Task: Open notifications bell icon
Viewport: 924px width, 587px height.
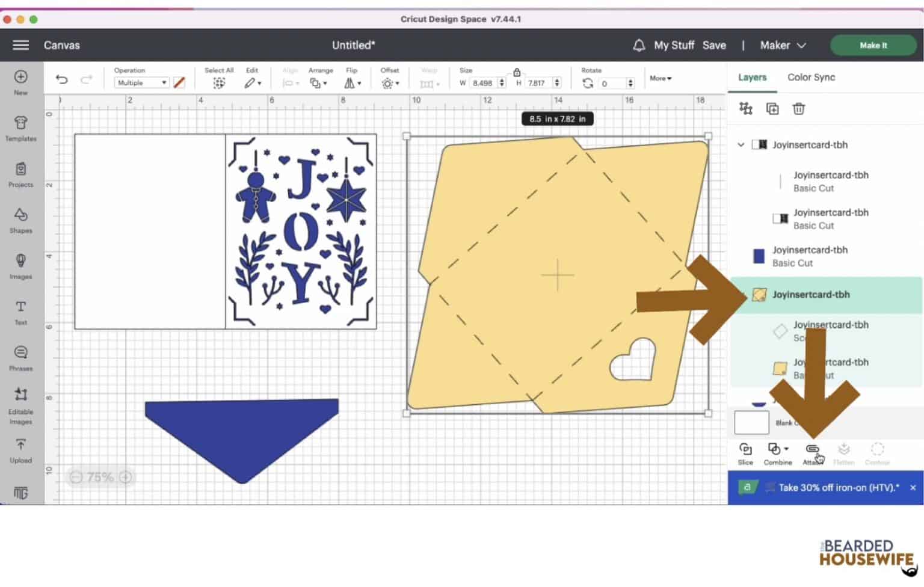Action: point(639,45)
